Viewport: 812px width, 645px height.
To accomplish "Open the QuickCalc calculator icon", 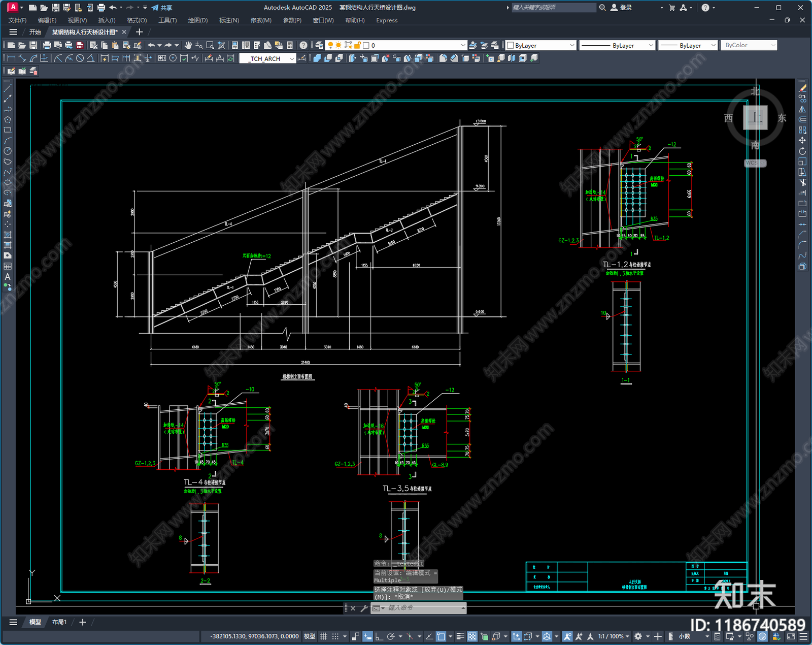I will click(x=290, y=45).
